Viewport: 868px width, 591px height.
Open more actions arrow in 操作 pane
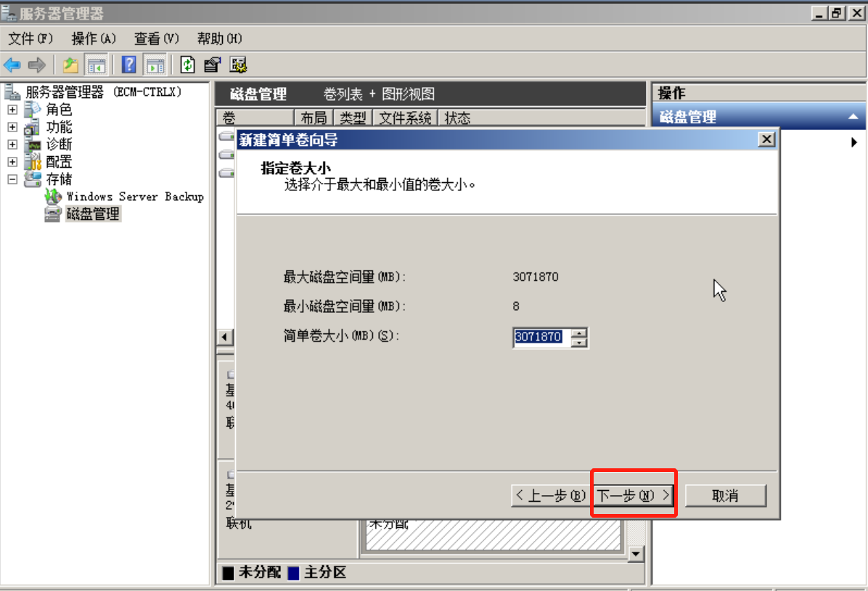854,142
